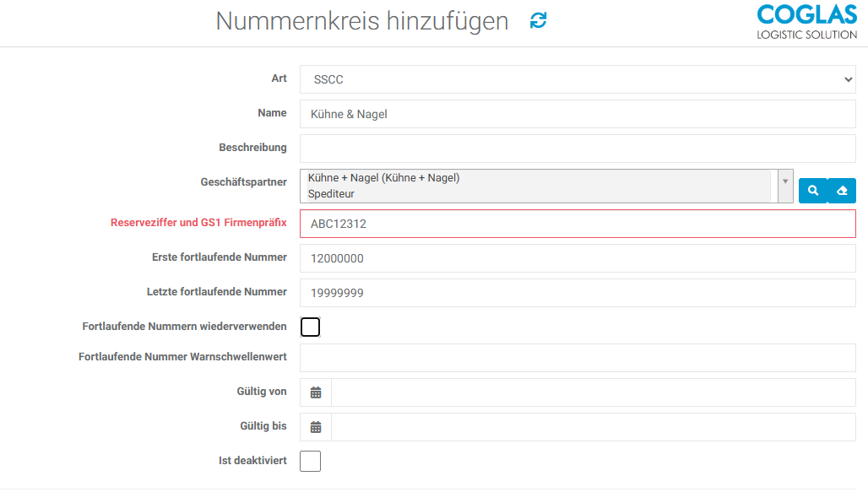The width and height of the screenshot is (868, 503).
Task: Click the empty Beschreibung input field
Action: point(578,149)
